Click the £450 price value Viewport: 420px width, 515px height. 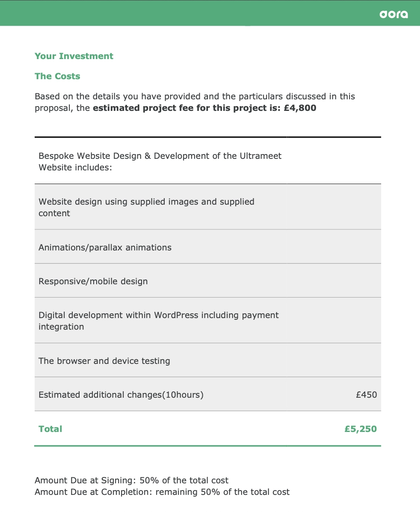click(367, 395)
